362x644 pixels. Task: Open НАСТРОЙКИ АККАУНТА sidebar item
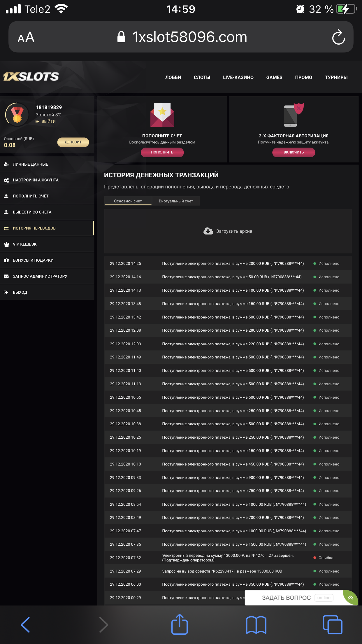47,180
